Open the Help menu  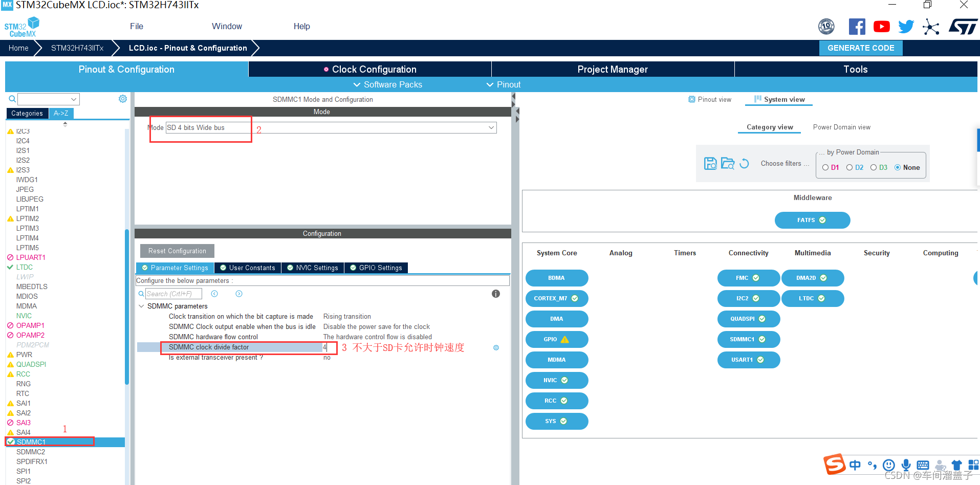(x=301, y=26)
